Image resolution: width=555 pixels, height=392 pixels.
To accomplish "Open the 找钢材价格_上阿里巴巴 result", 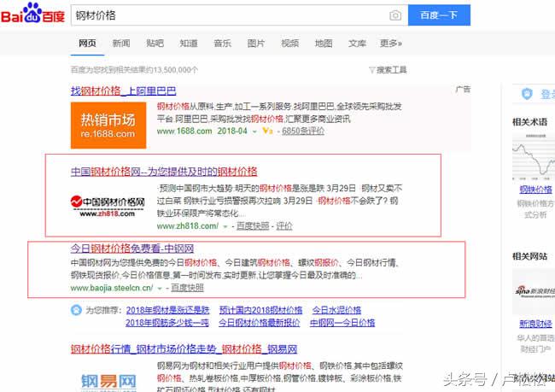I will (124, 91).
